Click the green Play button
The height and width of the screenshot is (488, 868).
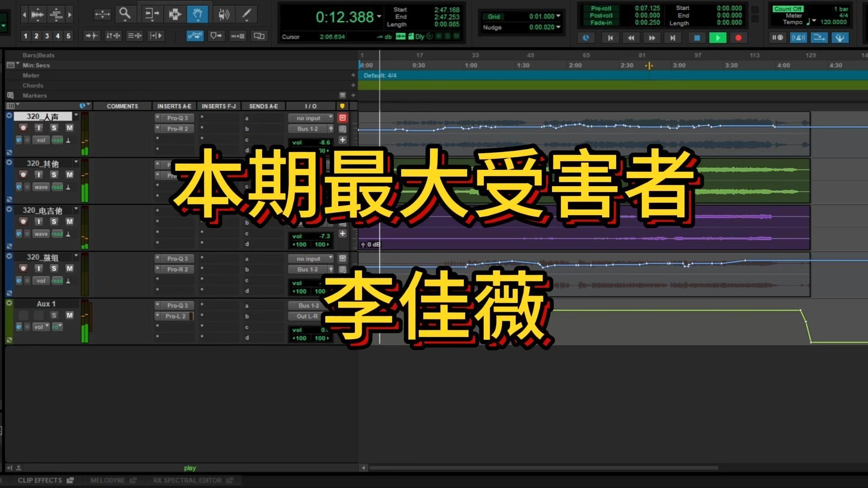coord(717,38)
